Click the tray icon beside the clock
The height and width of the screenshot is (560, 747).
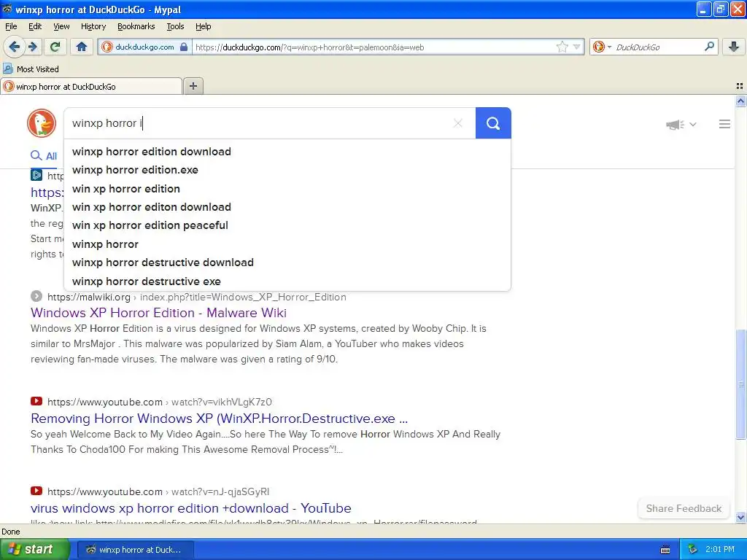[x=693, y=550]
